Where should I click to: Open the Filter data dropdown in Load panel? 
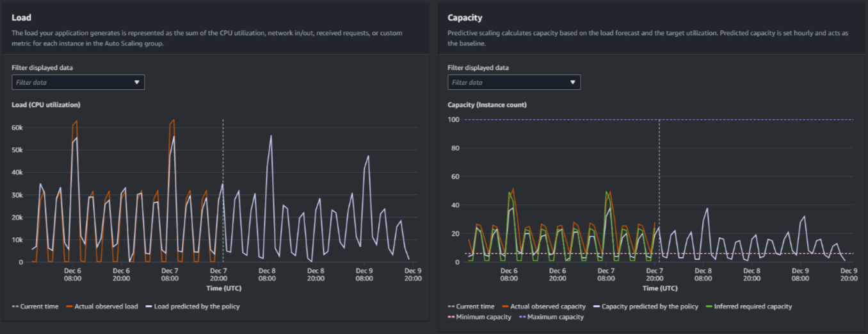coord(78,82)
